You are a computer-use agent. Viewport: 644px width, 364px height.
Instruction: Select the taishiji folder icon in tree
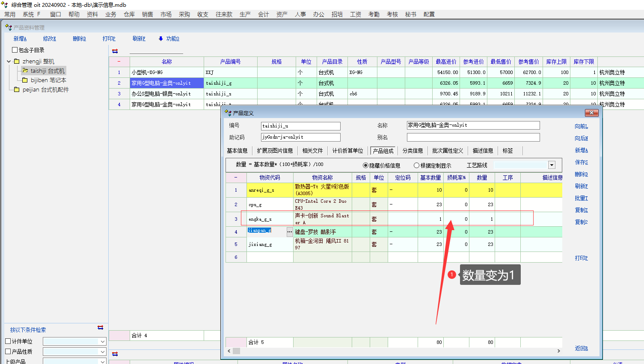click(x=25, y=71)
